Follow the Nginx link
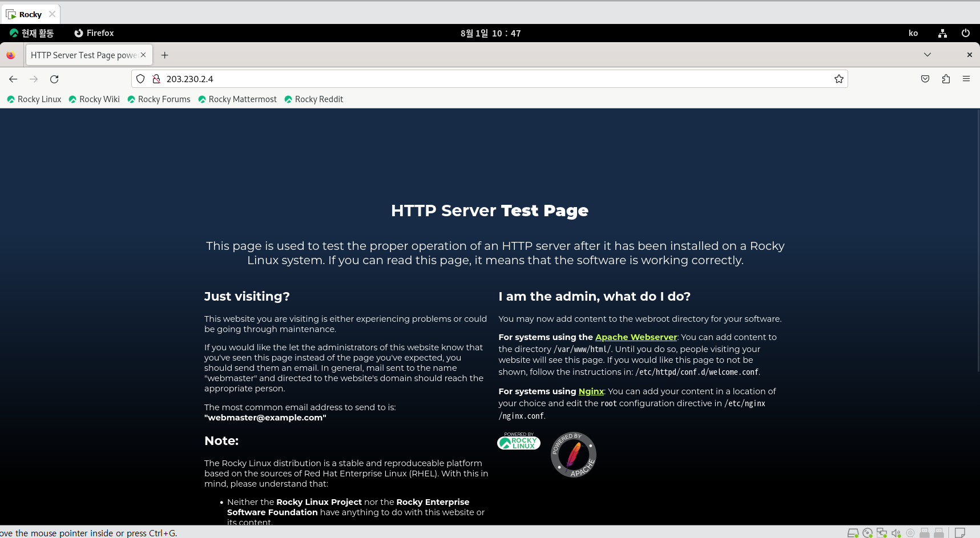This screenshot has width=980, height=538. (x=591, y=391)
